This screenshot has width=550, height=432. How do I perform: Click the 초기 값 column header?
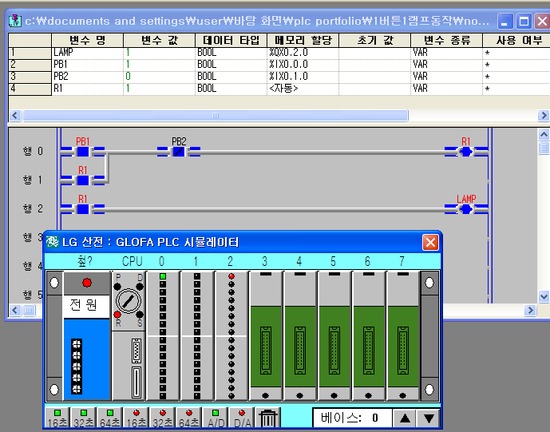point(375,40)
